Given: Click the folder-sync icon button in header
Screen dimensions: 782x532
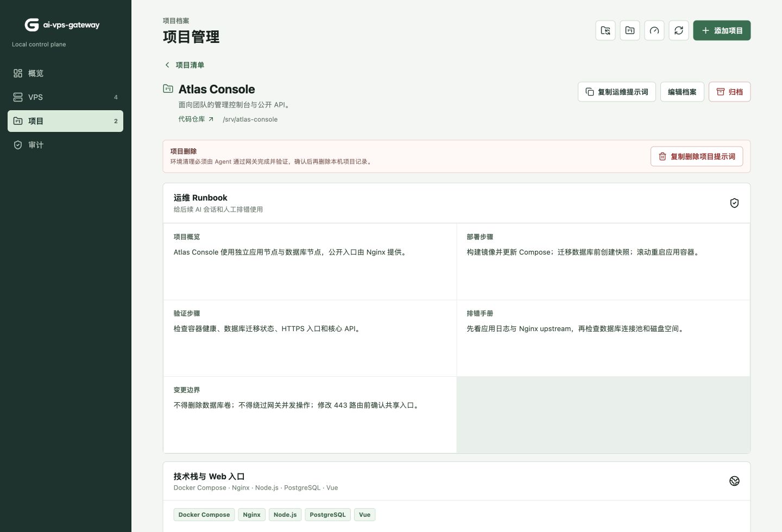Looking at the screenshot, I should pos(606,30).
